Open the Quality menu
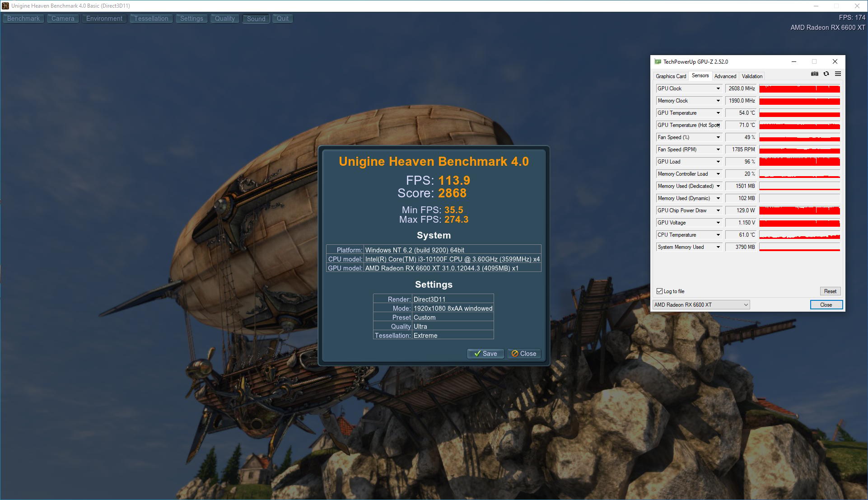This screenshot has height=500, width=868. click(x=225, y=19)
